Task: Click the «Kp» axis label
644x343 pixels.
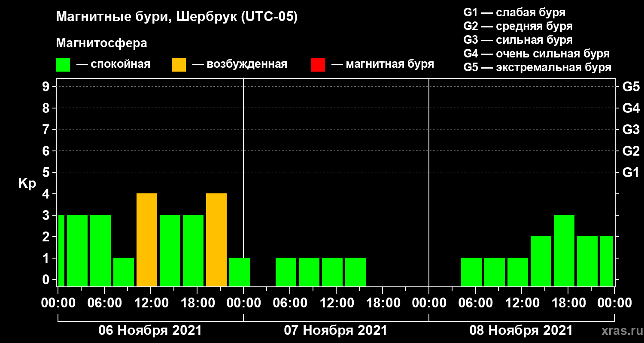Action: 27,183
